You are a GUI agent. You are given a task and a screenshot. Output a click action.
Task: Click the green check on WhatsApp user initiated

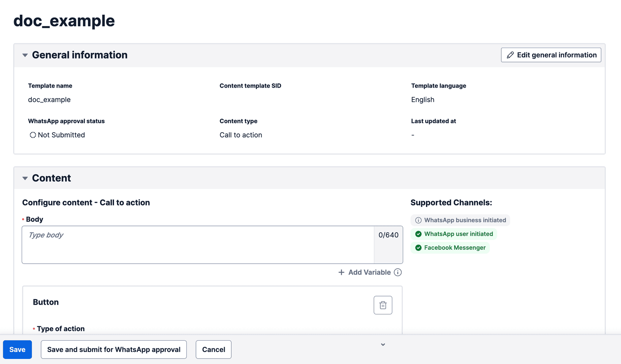coord(418,234)
